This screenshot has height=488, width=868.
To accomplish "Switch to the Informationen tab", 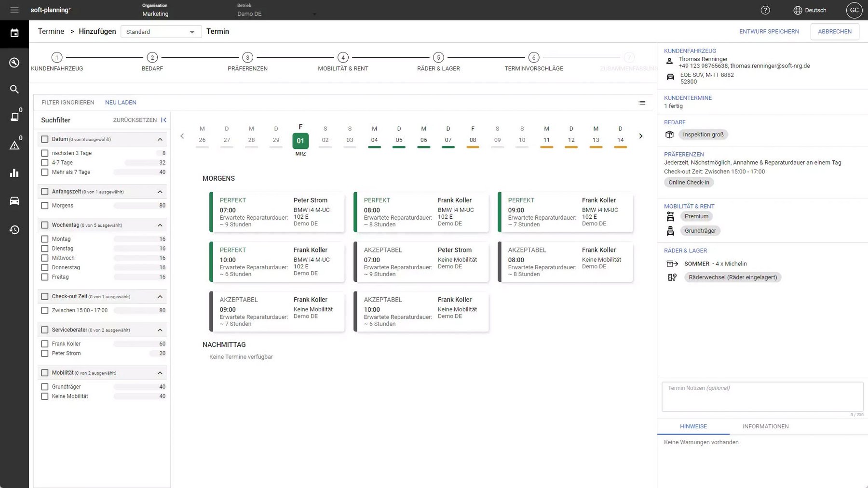I will [766, 426].
